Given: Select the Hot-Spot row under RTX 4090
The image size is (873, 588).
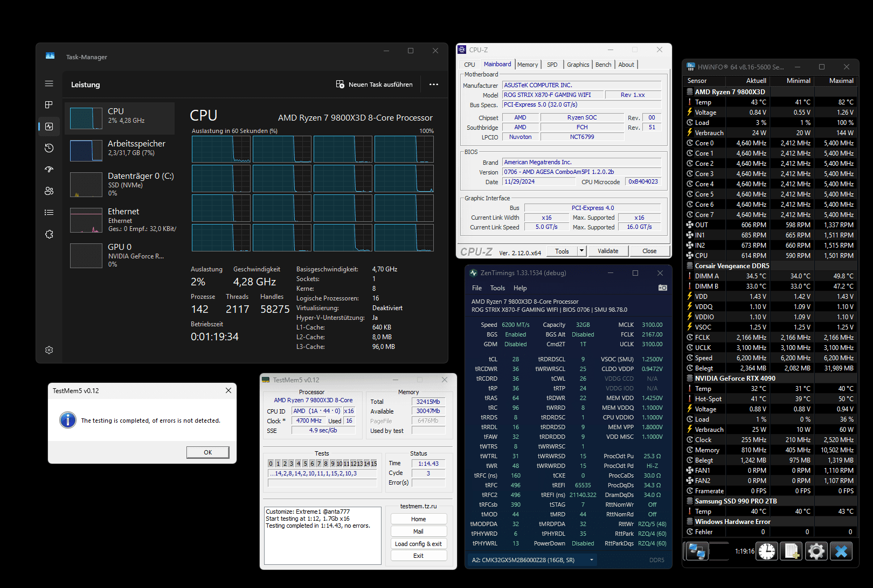Looking at the screenshot, I should point(771,399).
